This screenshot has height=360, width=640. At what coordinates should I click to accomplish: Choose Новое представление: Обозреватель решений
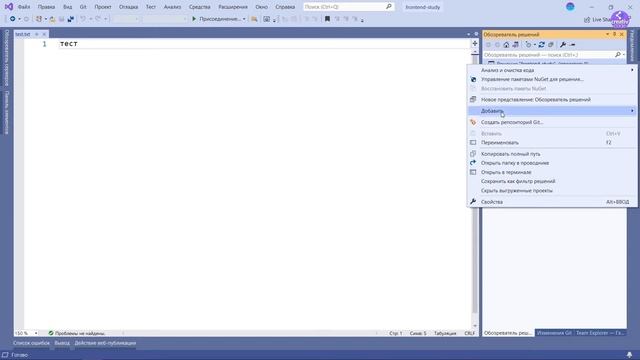point(552,100)
